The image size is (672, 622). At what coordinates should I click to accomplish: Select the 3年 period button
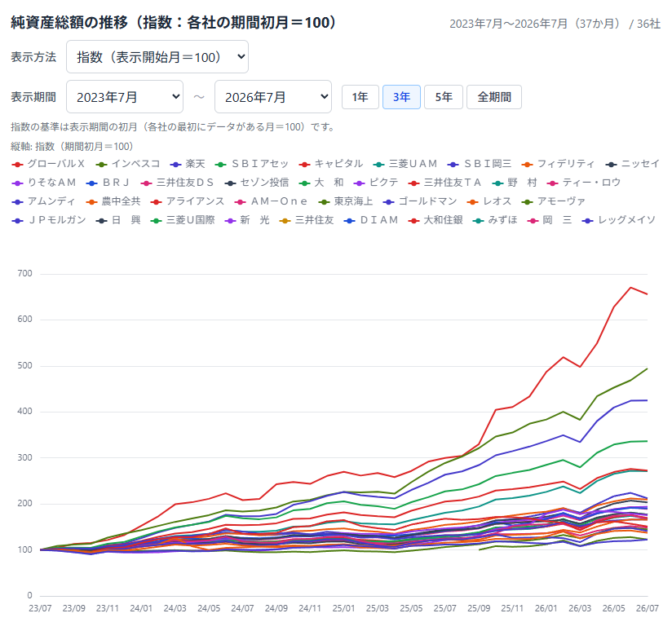click(x=401, y=97)
